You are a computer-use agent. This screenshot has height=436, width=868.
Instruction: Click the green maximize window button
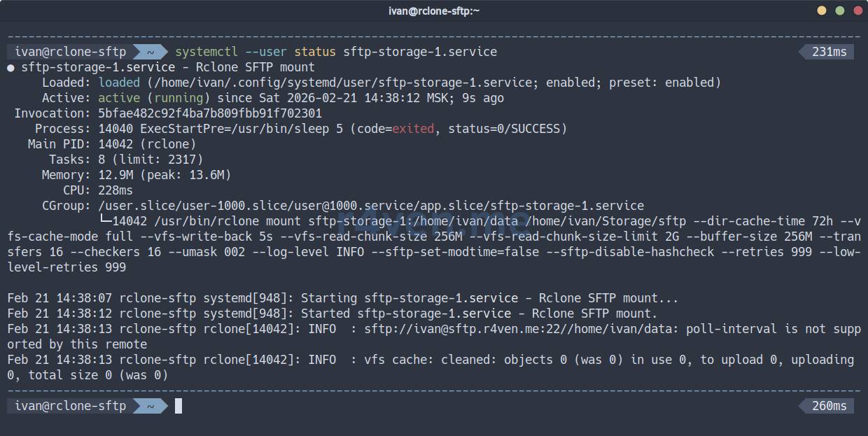(x=839, y=10)
